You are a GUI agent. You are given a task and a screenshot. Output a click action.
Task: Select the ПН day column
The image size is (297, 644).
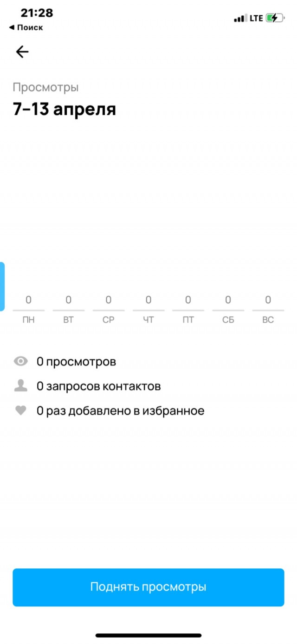29,309
